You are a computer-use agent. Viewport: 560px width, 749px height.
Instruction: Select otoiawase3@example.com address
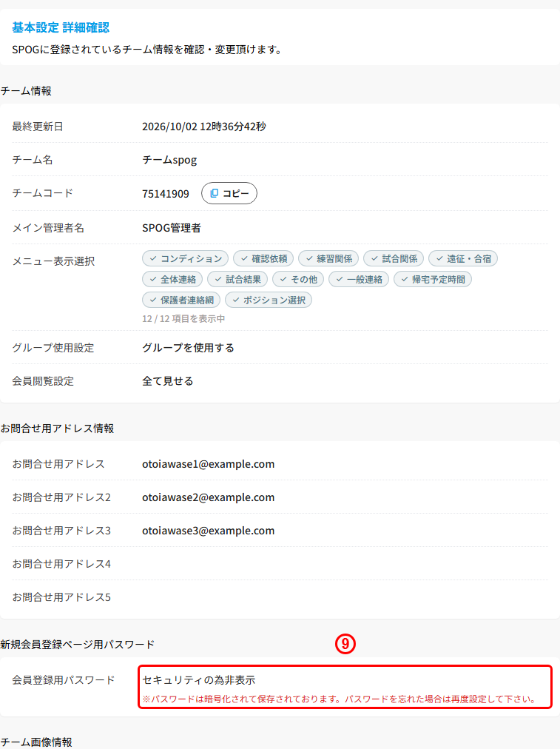click(208, 531)
